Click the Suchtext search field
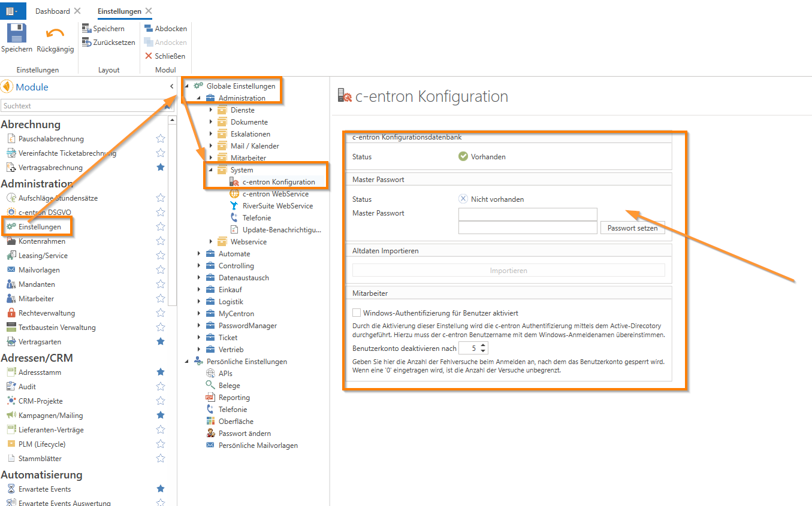 pyautogui.click(x=84, y=106)
